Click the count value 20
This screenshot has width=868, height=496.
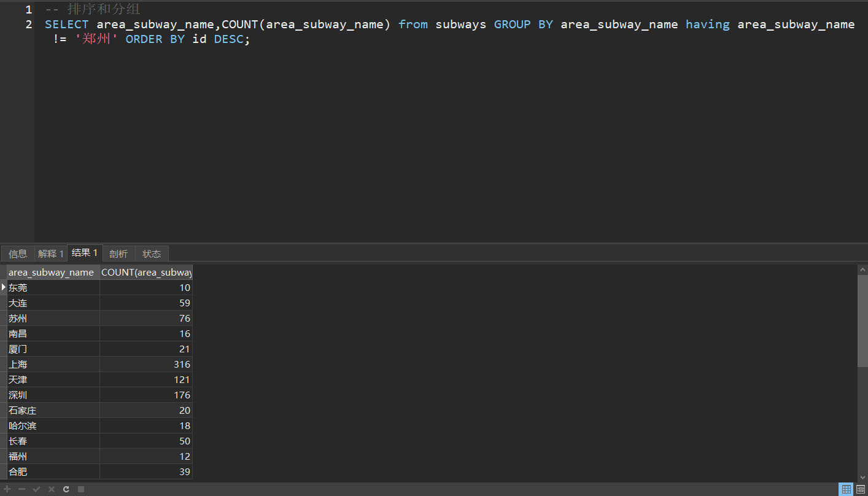[x=185, y=411]
